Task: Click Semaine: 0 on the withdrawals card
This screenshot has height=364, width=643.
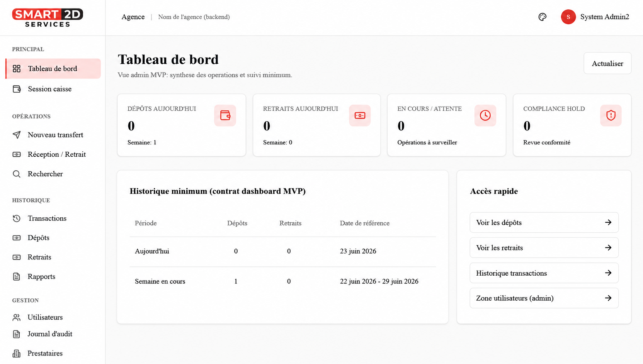Action: pyautogui.click(x=277, y=142)
